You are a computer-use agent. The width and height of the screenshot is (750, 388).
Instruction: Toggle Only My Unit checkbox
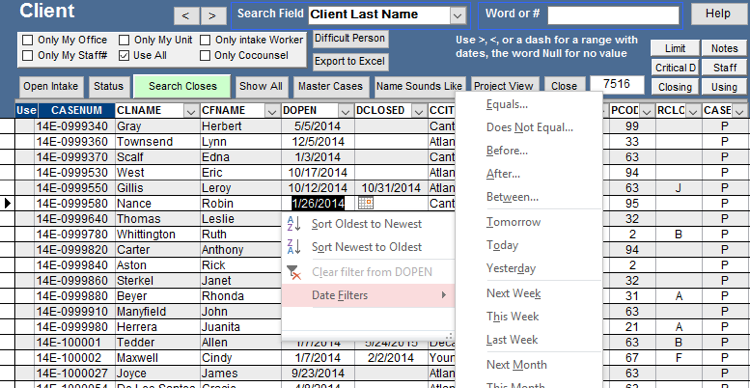pyautogui.click(x=124, y=40)
